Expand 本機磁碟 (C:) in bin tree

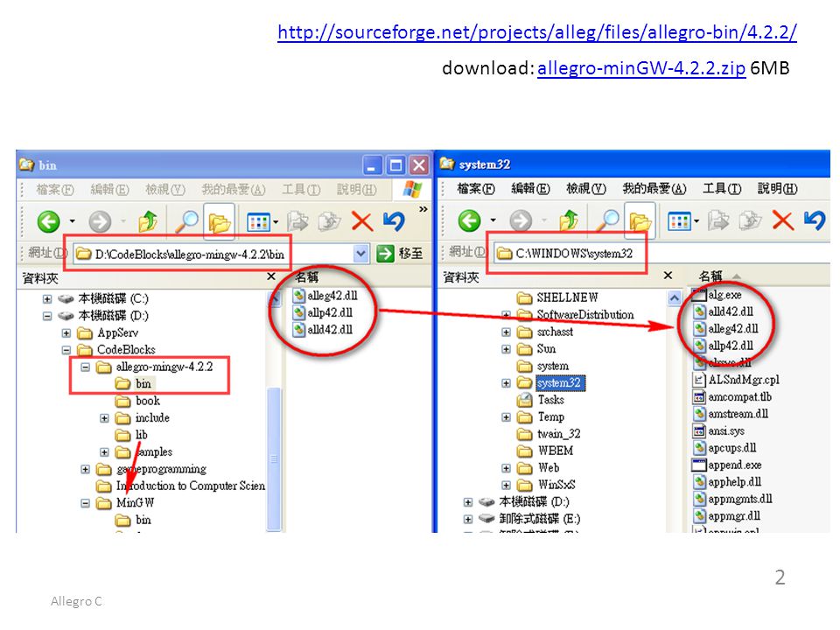(x=47, y=299)
